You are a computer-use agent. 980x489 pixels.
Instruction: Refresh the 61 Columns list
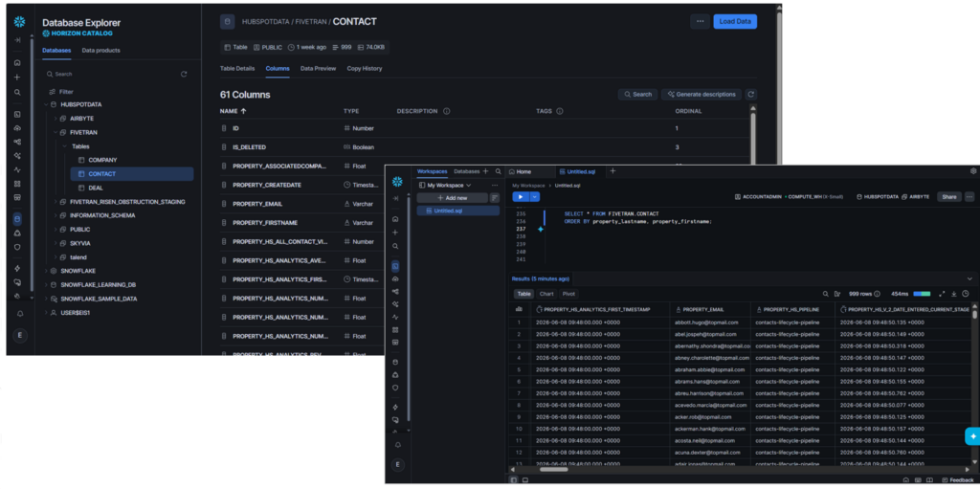point(751,95)
